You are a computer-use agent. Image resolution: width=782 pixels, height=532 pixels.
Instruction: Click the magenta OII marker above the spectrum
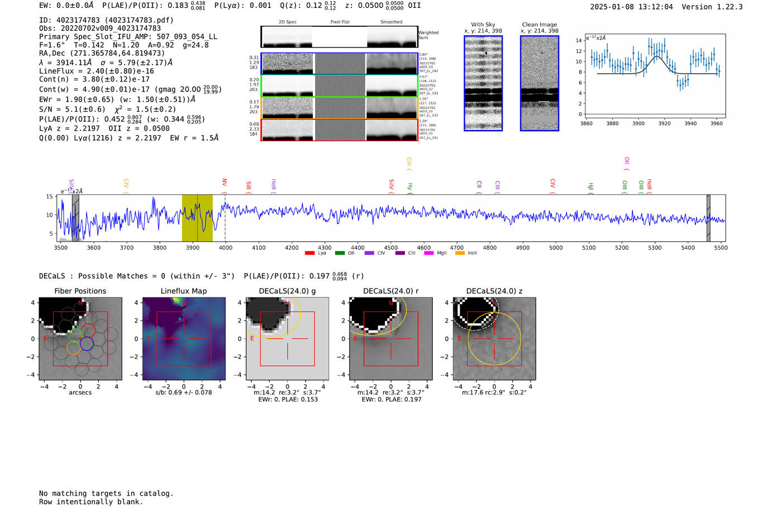tap(627, 164)
